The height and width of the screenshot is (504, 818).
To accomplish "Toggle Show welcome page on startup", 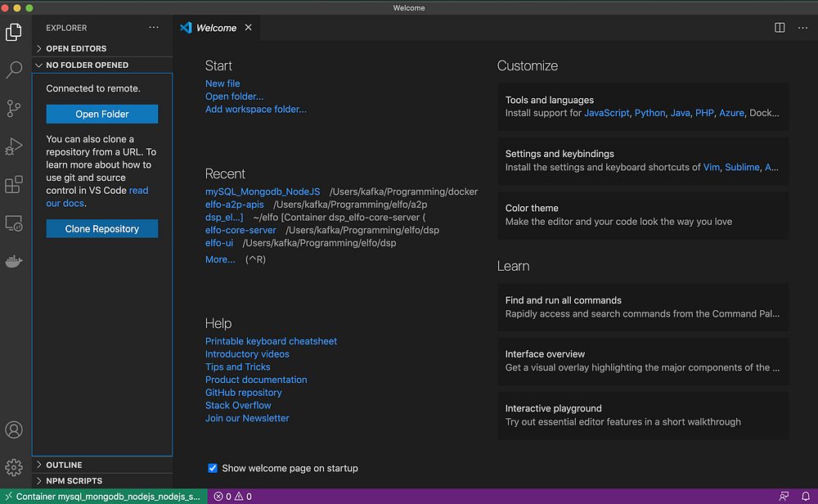I will [213, 468].
